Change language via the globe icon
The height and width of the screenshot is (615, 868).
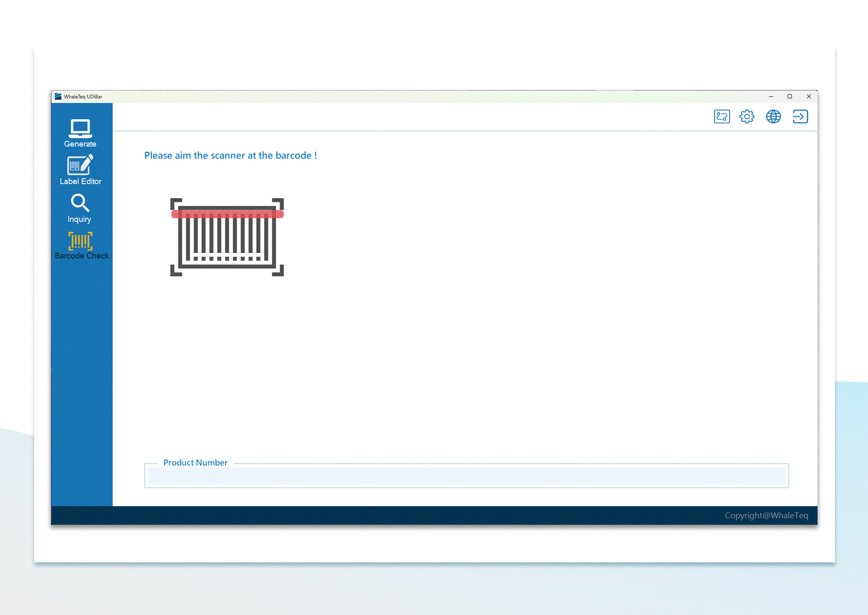[x=774, y=117]
